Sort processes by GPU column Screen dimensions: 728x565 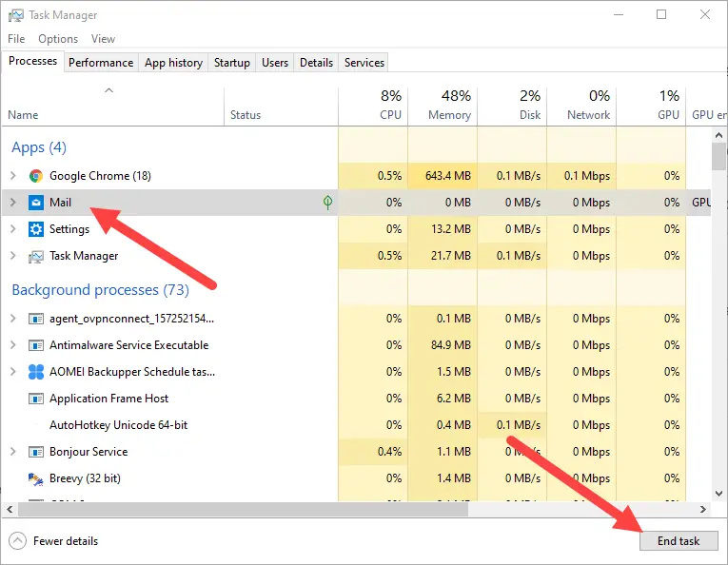tap(651, 107)
